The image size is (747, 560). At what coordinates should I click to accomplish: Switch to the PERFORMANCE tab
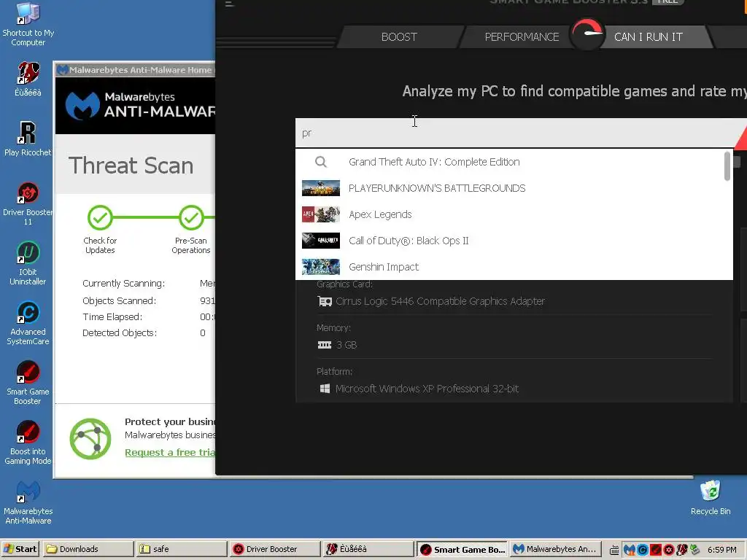(522, 37)
